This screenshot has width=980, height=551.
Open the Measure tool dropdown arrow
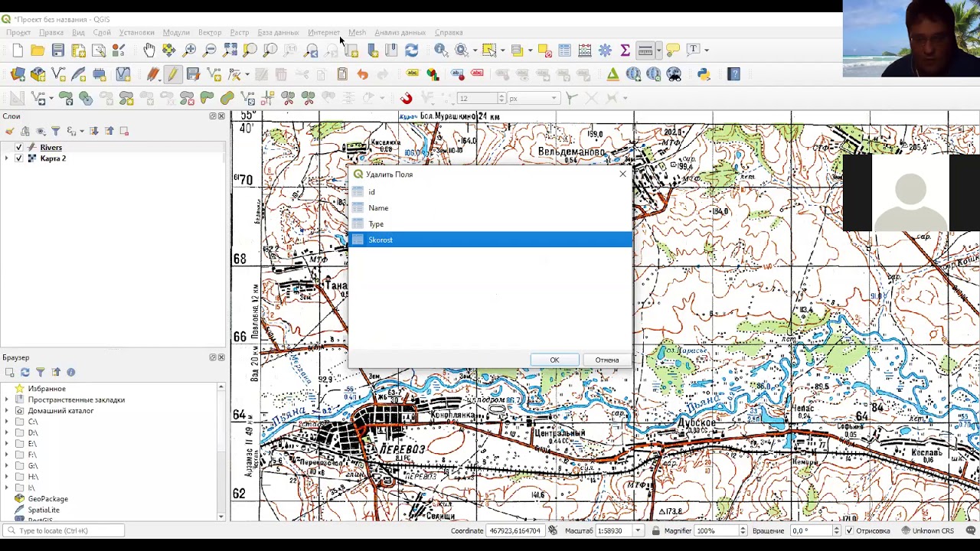tap(658, 51)
